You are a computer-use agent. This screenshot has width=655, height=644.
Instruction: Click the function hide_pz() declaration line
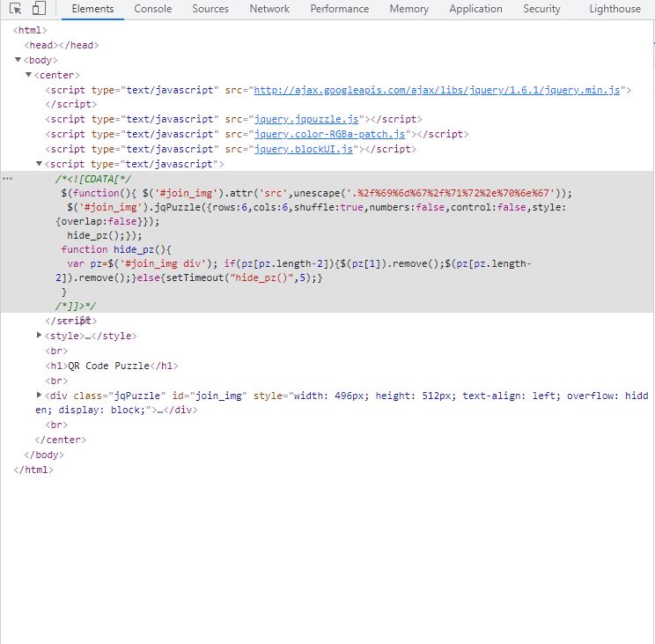(116, 249)
